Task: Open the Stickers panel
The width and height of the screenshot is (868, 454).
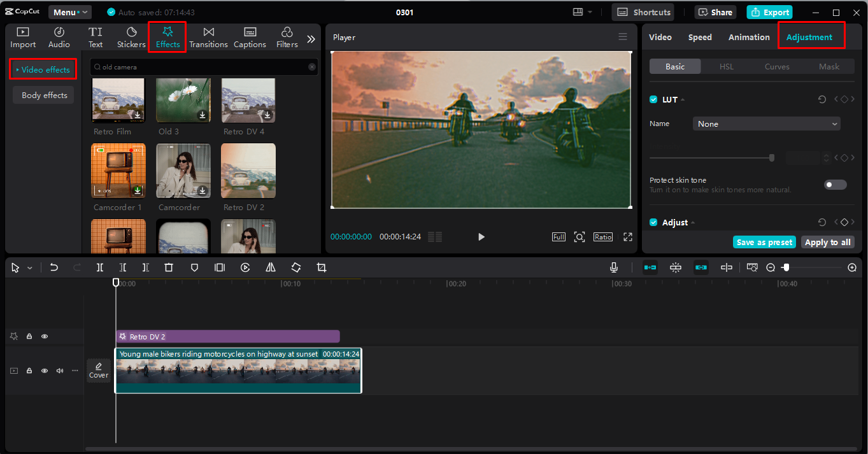Action: pos(131,38)
